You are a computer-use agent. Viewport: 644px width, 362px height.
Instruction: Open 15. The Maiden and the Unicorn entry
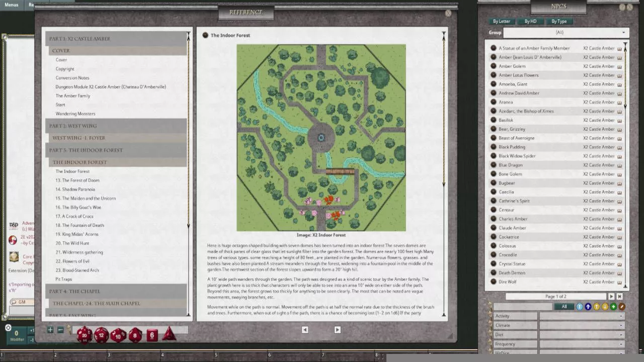click(86, 199)
